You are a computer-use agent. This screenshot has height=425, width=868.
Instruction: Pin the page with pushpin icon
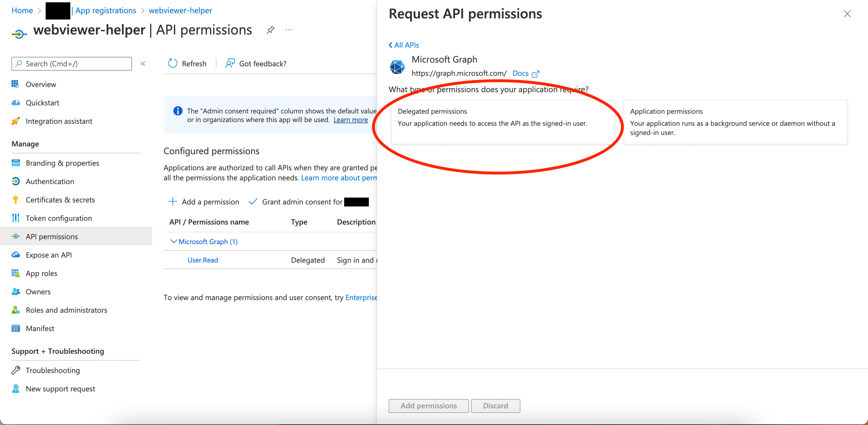(270, 30)
